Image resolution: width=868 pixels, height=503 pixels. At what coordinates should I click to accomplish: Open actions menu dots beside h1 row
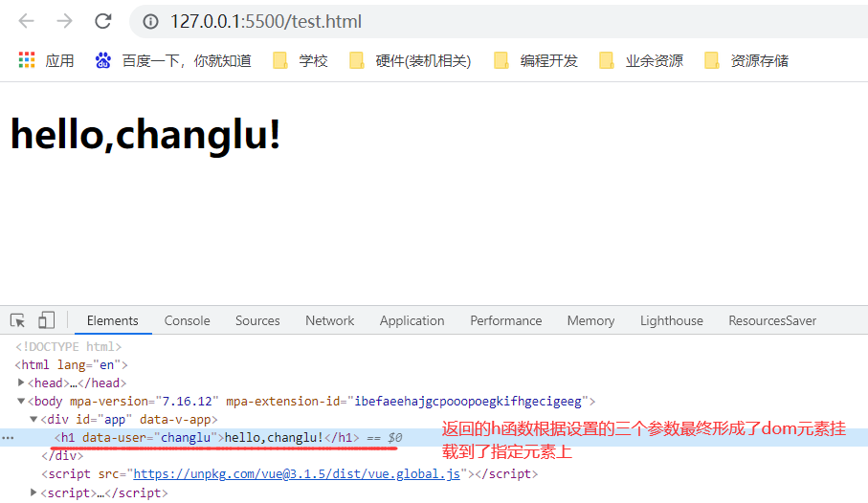[x=8, y=438]
